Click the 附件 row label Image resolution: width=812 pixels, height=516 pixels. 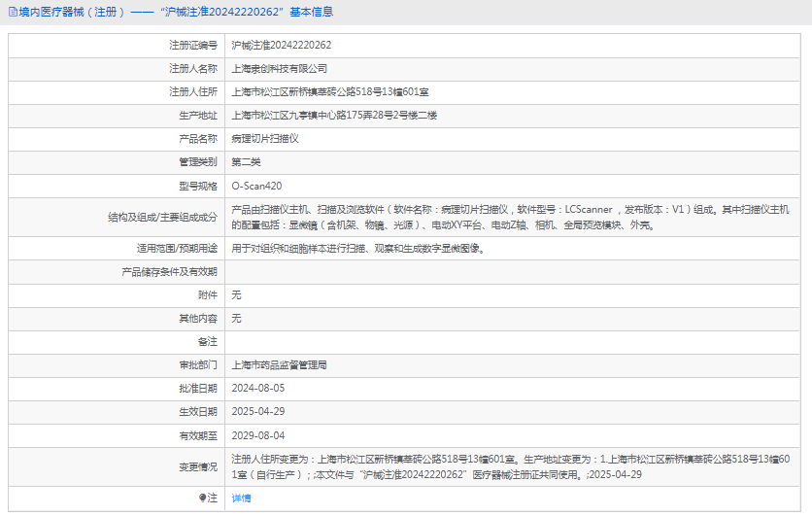point(208,294)
